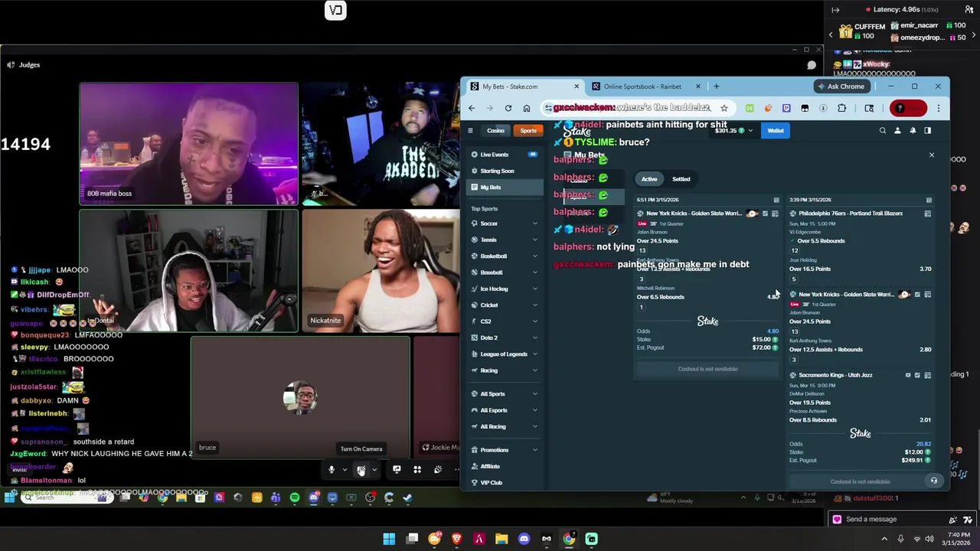Open Philadelphia 76ers - Portland Trail Blazers match

tap(850, 214)
